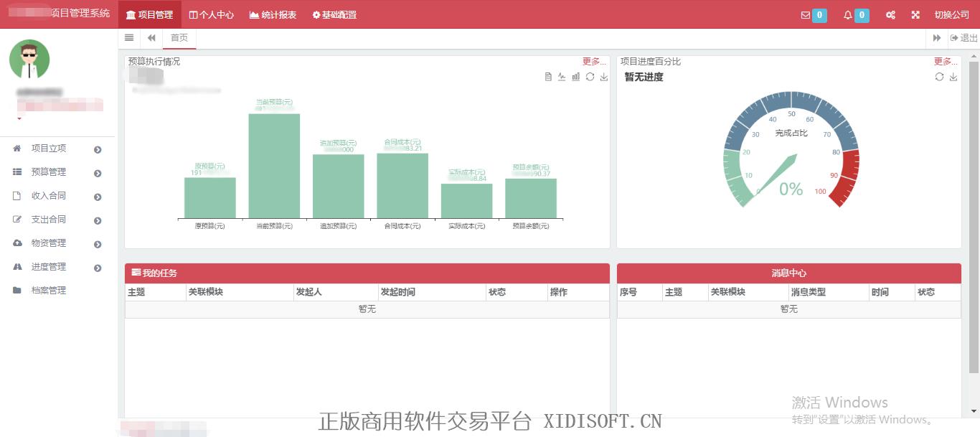Switch budget chart to bar chart view
This screenshot has height=437, width=980.
[575, 77]
